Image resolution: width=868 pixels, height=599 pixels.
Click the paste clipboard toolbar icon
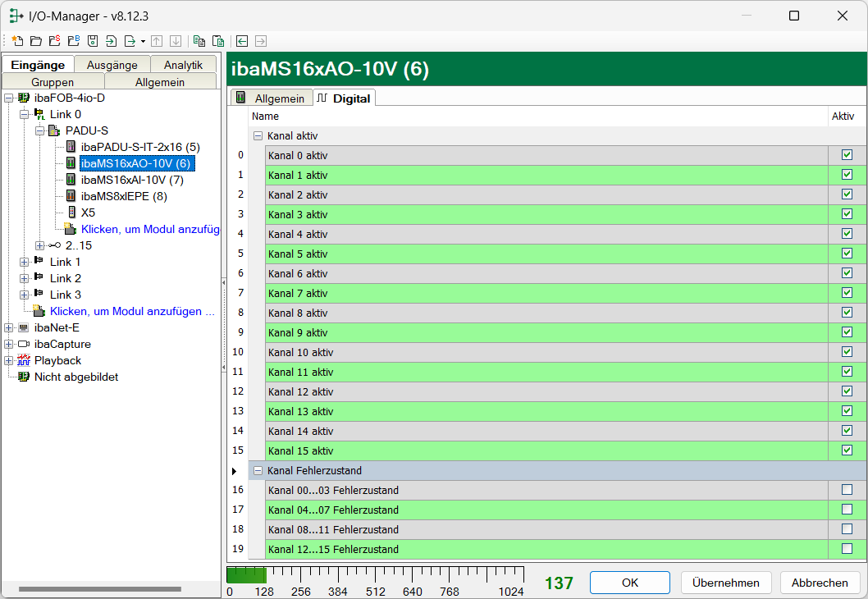coord(218,41)
